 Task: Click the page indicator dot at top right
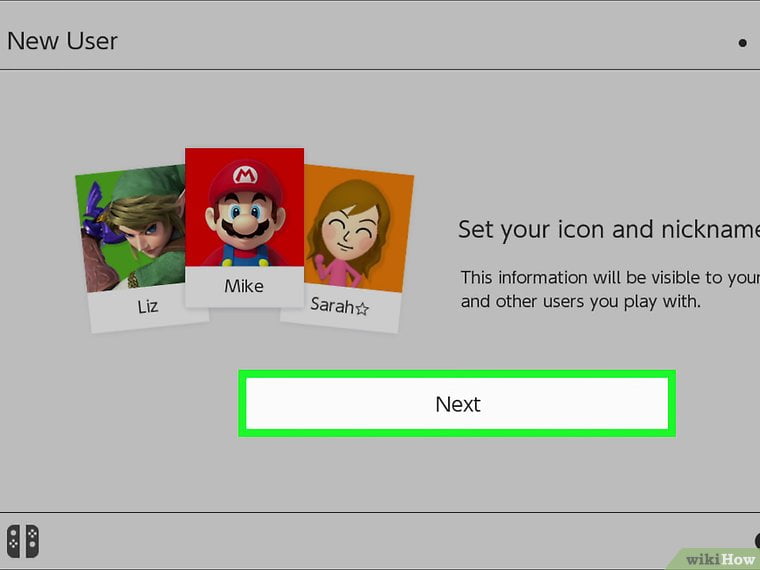pos(742,43)
